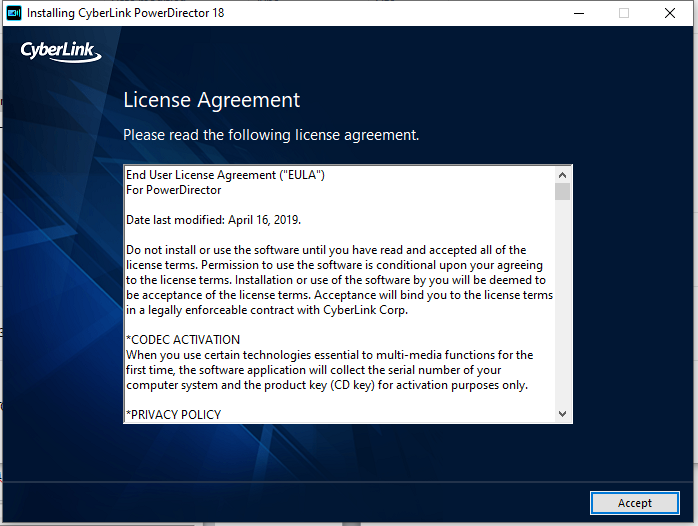Minimize the installer window

pos(579,13)
